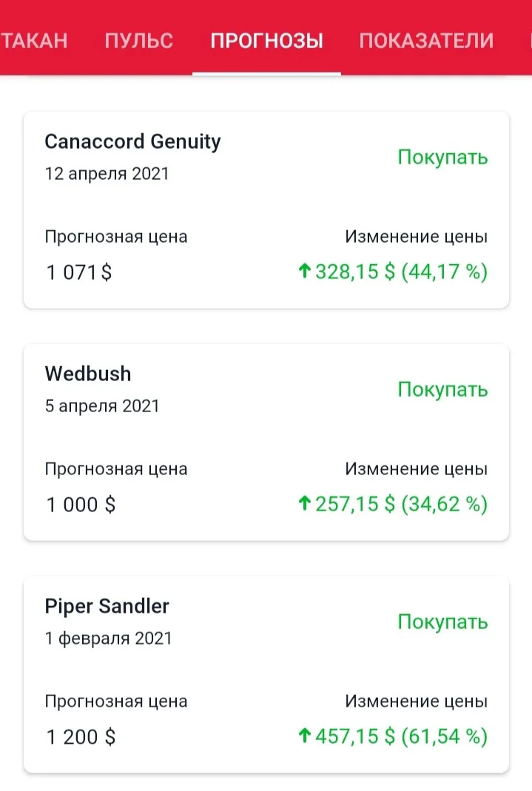
Task: Open the Wedbush forecast card
Action: tap(266, 442)
